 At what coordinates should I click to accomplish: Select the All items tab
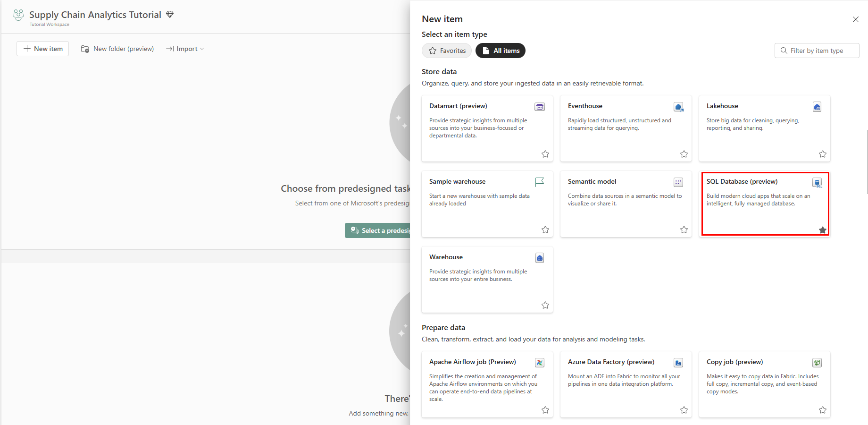[x=501, y=51]
